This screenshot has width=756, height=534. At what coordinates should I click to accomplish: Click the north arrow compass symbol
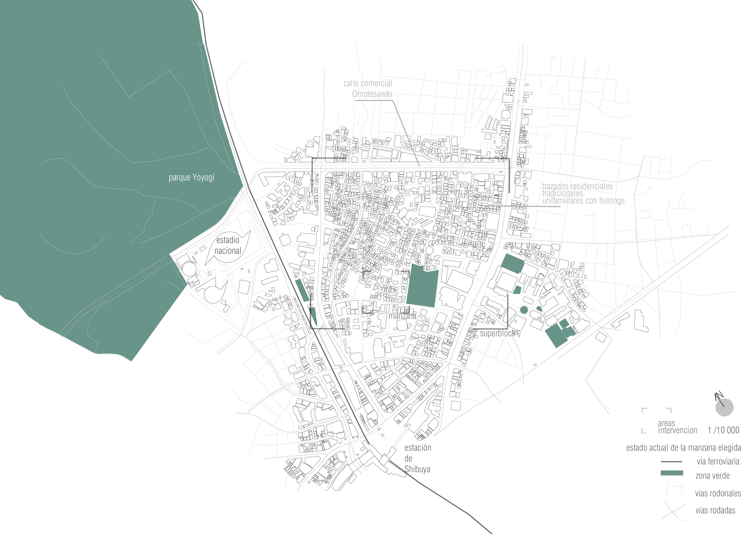[724, 404]
